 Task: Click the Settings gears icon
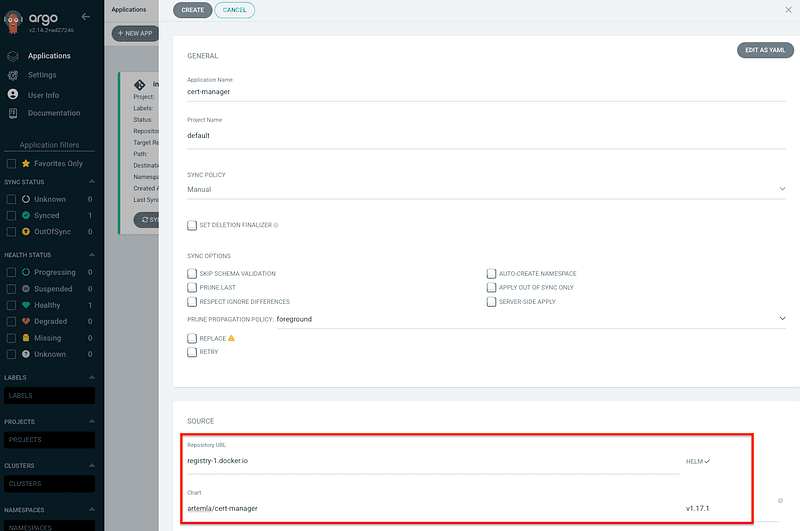[13, 75]
